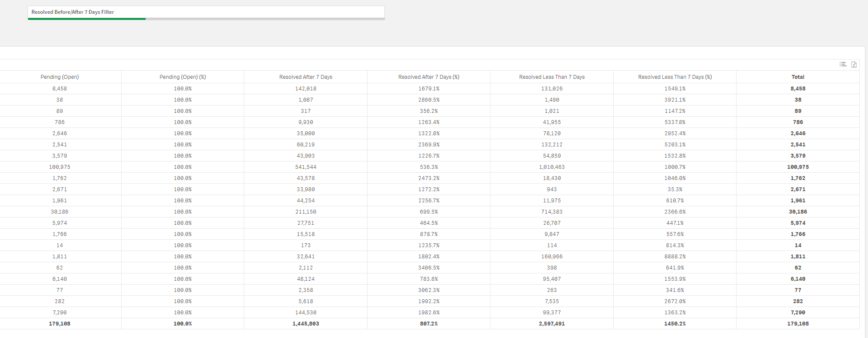Click 30,186 in the Total column
The image size is (868, 338).
pyautogui.click(x=798, y=212)
